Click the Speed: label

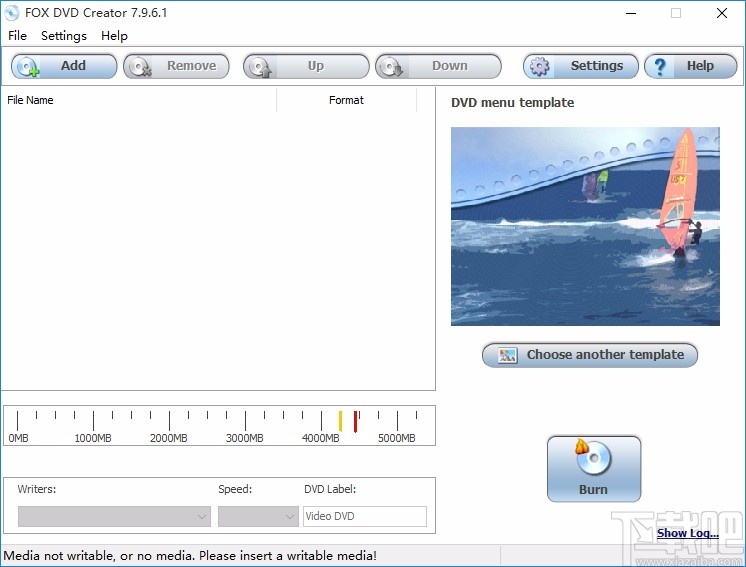coord(235,489)
